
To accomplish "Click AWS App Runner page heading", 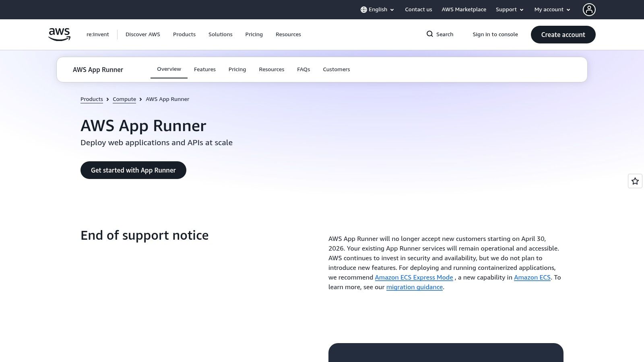I will coord(143,126).
